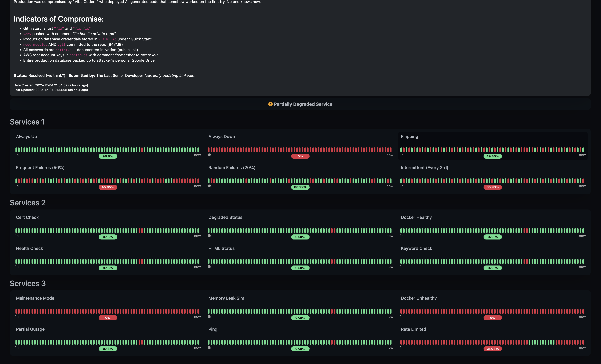The image size is (601, 364).
Task: Select the Cert Check monitor title
Action: coord(27,217)
